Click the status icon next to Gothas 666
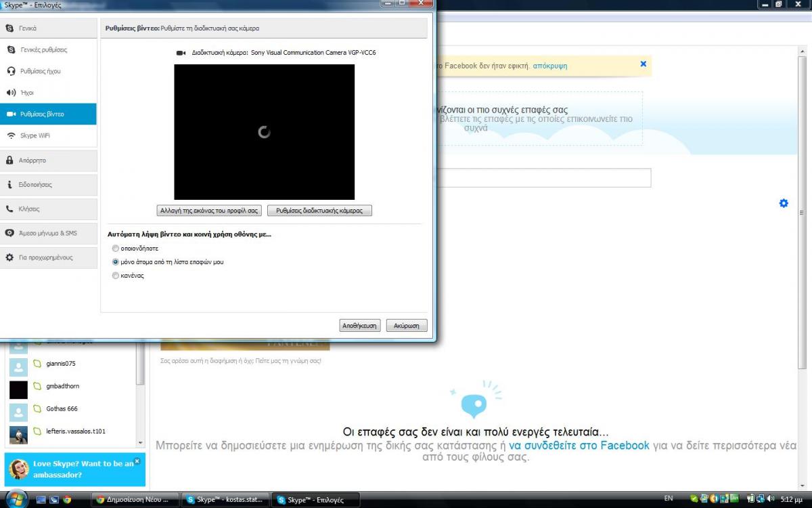812x508 pixels. pyautogui.click(x=38, y=409)
